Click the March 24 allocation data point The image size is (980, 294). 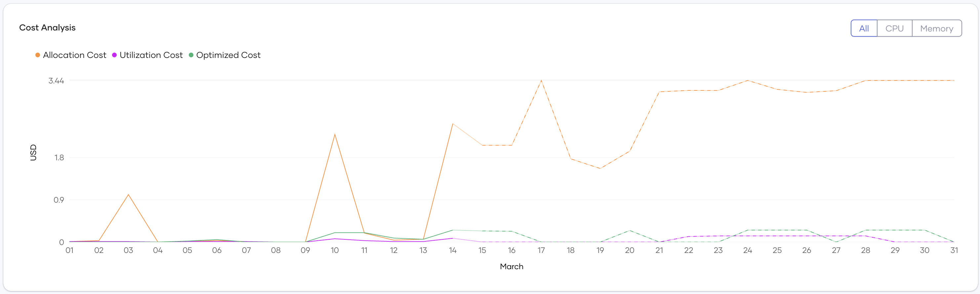point(747,80)
